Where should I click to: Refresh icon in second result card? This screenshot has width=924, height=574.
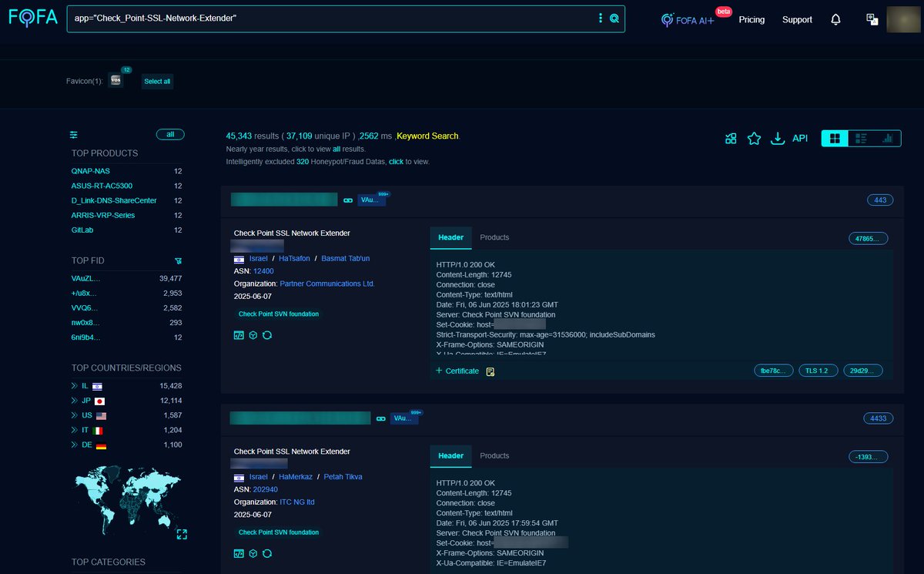click(x=267, y=553)
